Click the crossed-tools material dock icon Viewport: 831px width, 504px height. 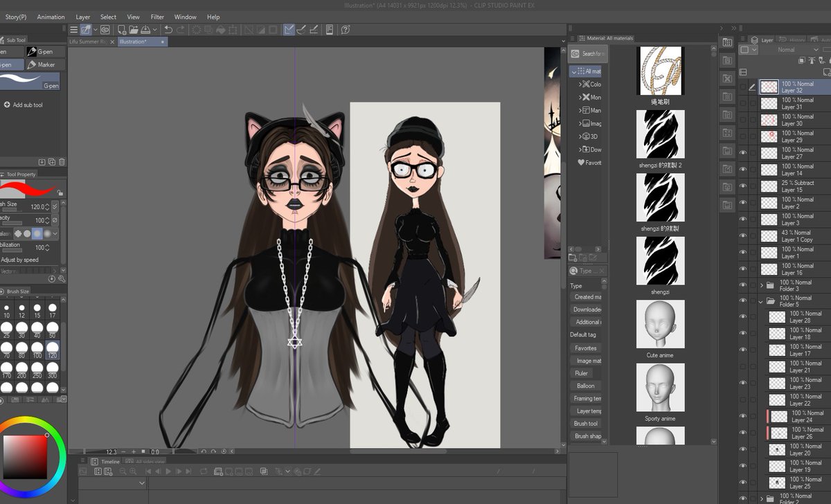(726, 79)
